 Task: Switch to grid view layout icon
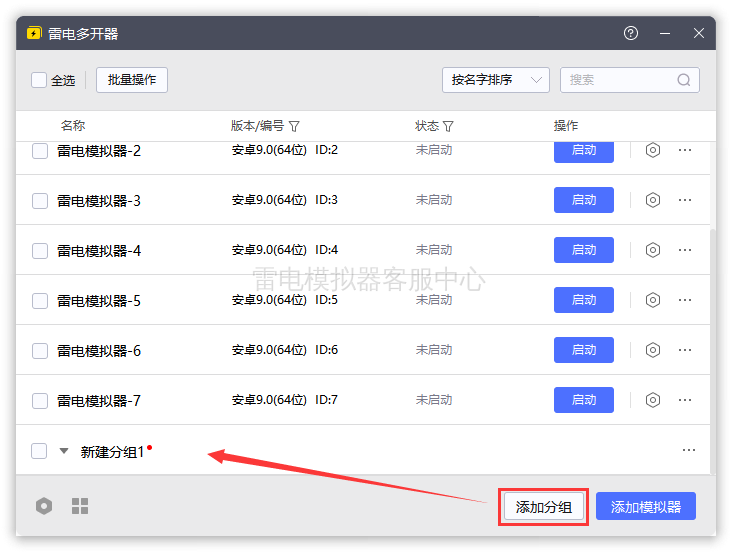point(80,506)
